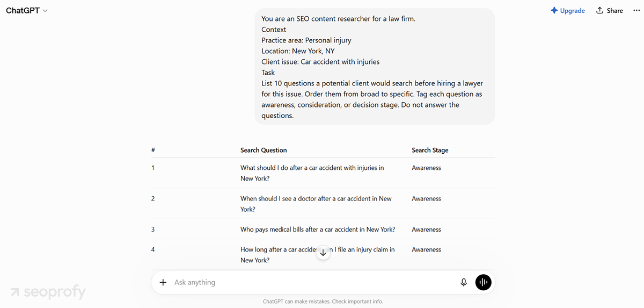This screenshot has height=308, width=644.
Task: Click 'Practice area: Personal injury' line in prompt
Action: coord(306,40)
